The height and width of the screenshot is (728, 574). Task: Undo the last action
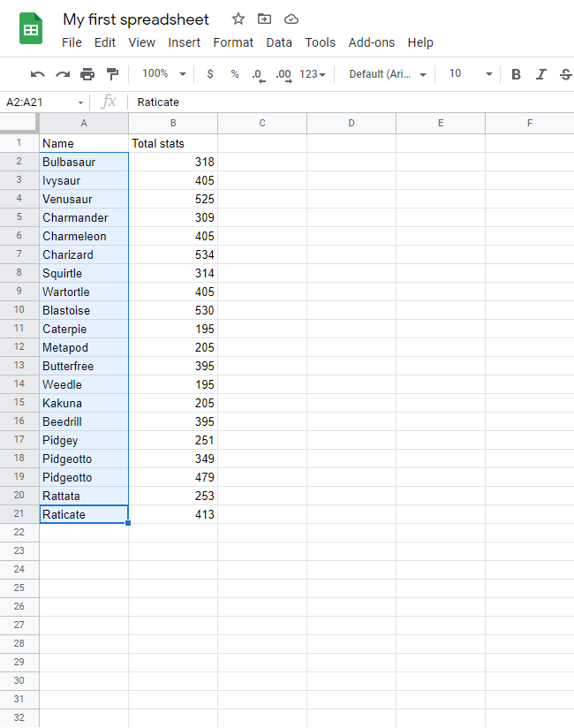(x=37, y=74)
